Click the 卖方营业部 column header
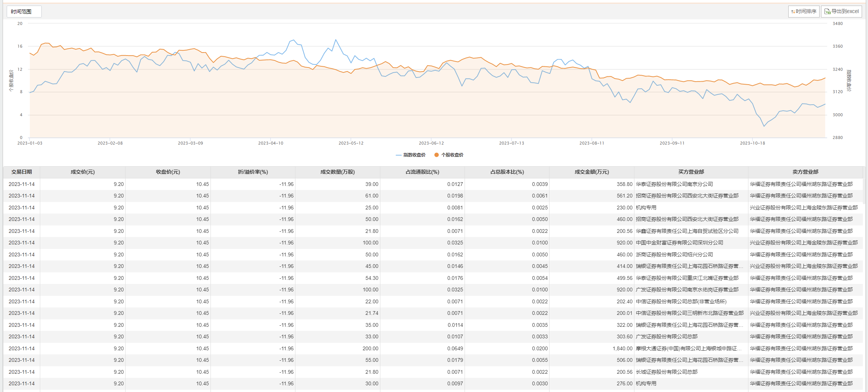This screenshot has height=392, width=868. coord(805,172)
